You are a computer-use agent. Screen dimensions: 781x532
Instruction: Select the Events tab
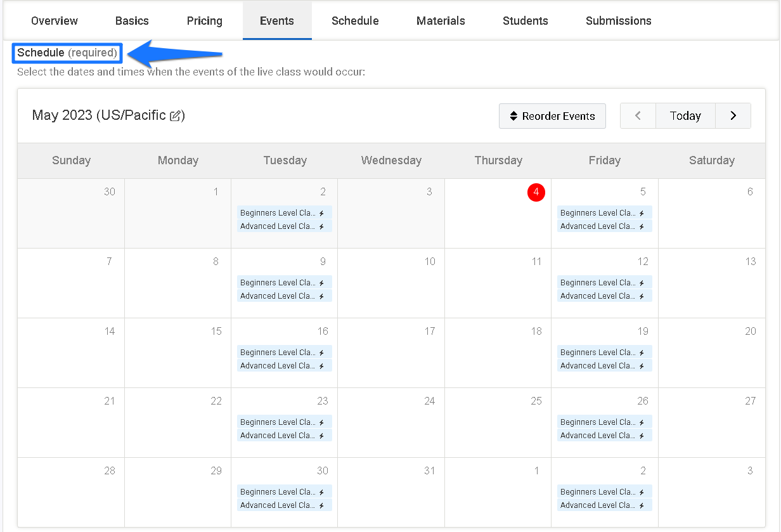(277, 21)
